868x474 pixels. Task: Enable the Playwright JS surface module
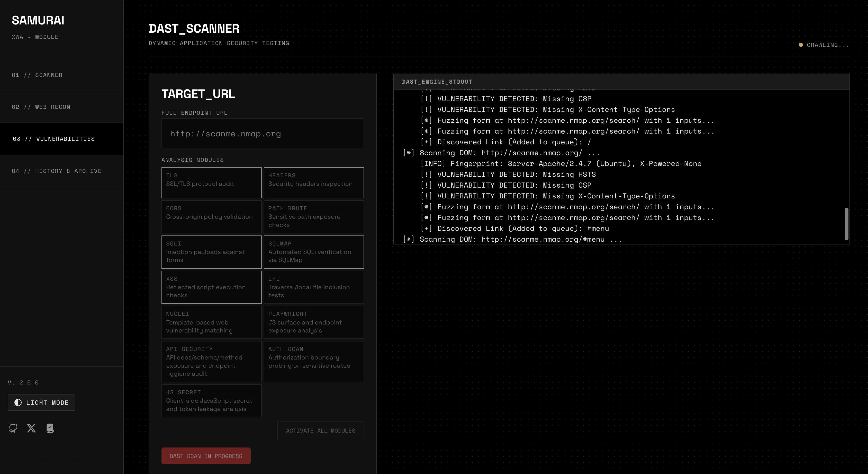[314, 322]
